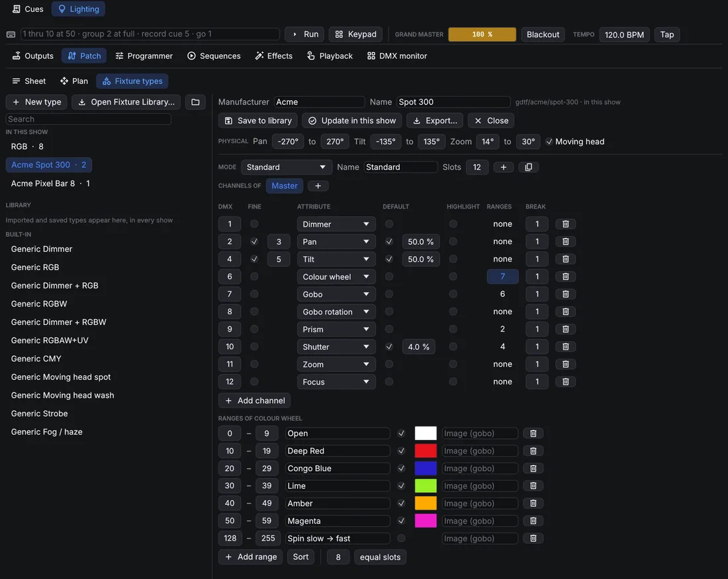
Task: Click the Image (gobo) field for Open
Action: point(480,433)
